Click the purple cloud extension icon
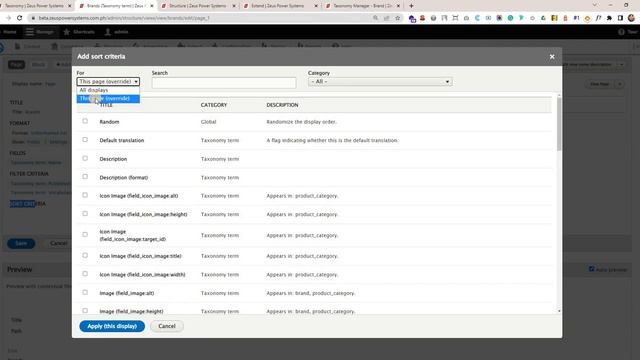640x360 pixels. 412,18
